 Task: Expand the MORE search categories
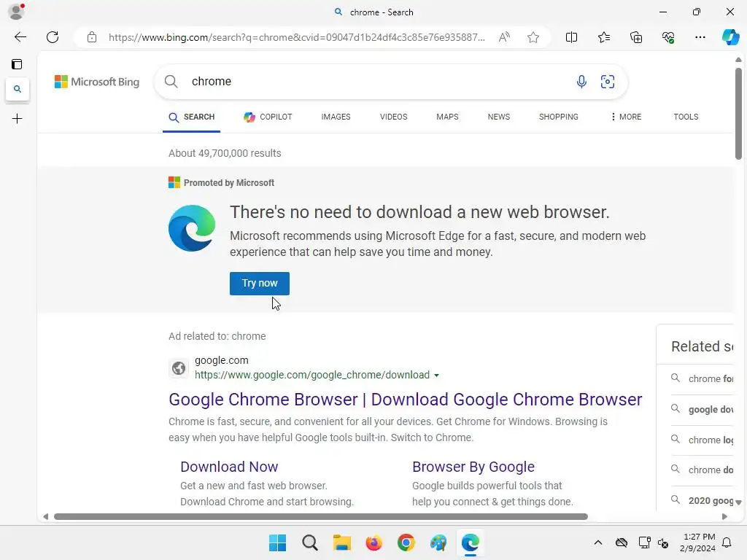[x=626, y=117]
